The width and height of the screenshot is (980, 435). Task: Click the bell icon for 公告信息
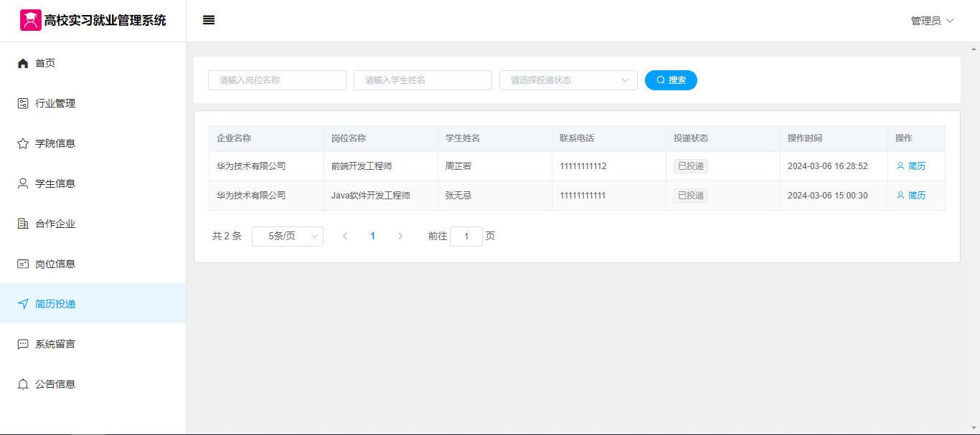(23, 384)
